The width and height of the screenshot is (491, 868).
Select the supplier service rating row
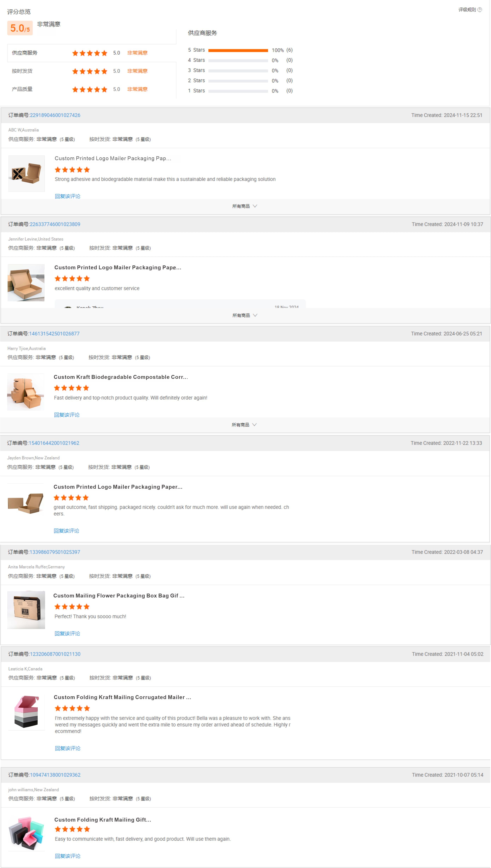point(92,53)
